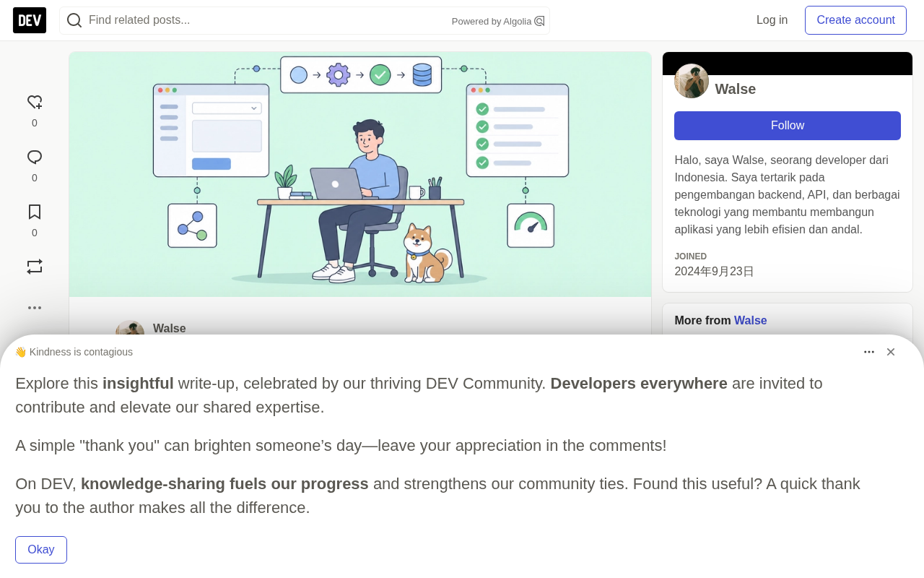Open the Walse link in More from heading
This screenshot has height=578, width=924.
coord(751,321)
